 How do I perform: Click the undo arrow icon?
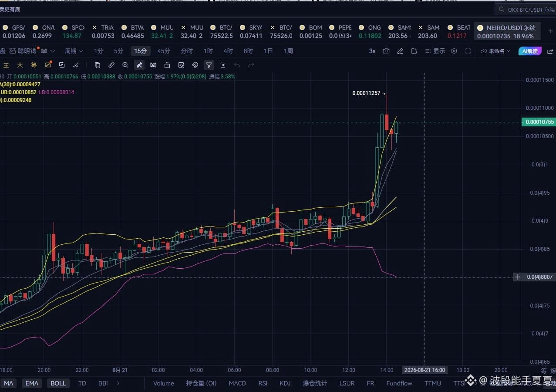[x=237, y=65]
